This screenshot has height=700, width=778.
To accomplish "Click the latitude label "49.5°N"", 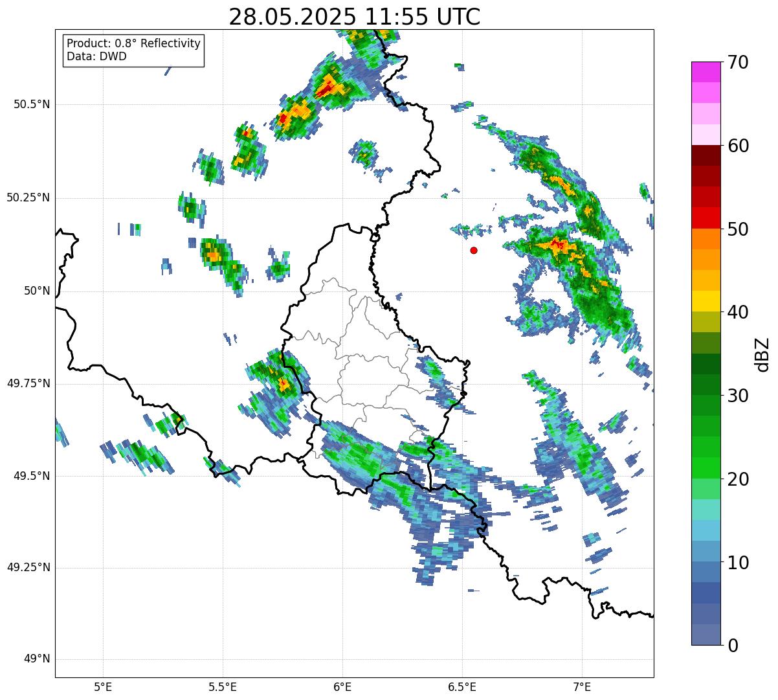I will tap(32, 476).
